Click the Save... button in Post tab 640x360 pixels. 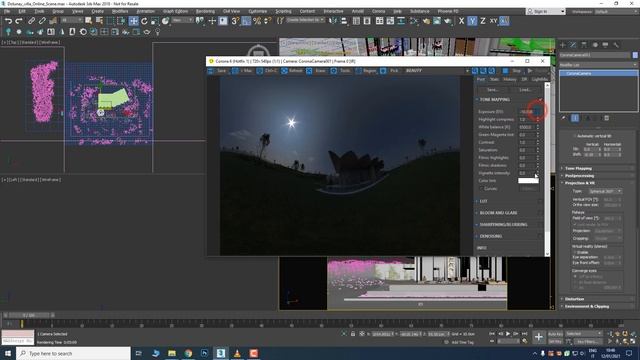493,90
